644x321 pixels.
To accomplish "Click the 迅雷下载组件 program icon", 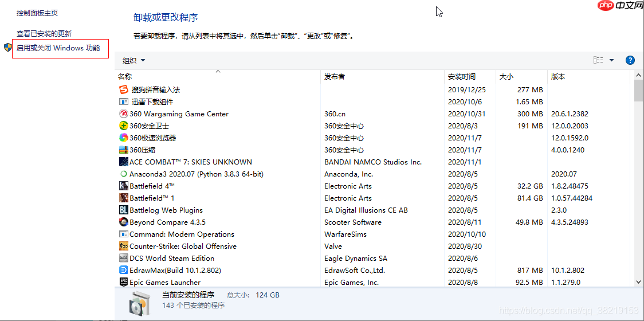I will tap(124, 101).
